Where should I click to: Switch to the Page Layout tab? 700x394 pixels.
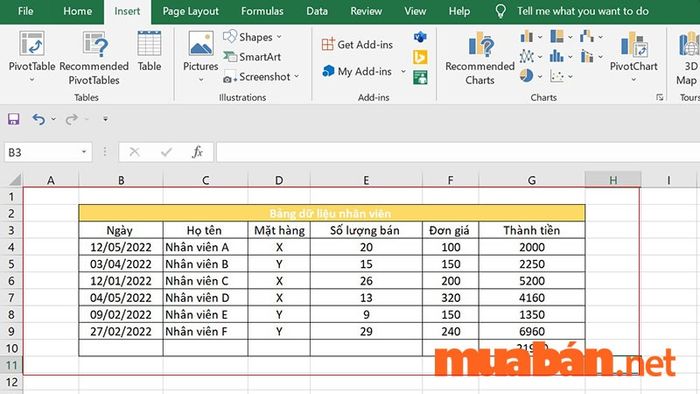tap(191, 11)
